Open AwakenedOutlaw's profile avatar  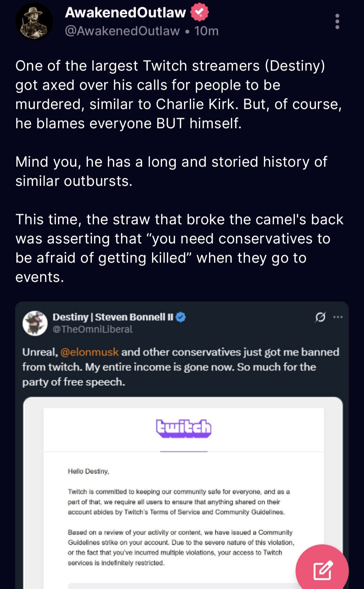pyautogui.click(x=34, y=22)
